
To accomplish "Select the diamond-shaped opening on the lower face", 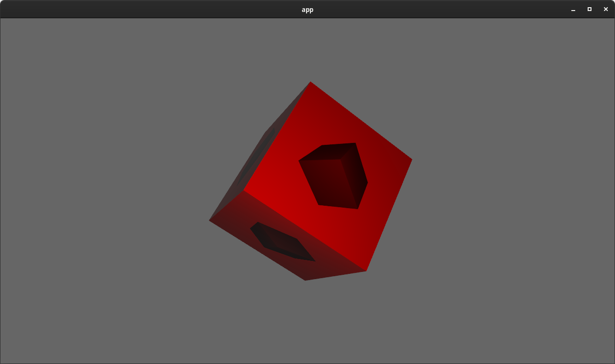I will point(281,240).
